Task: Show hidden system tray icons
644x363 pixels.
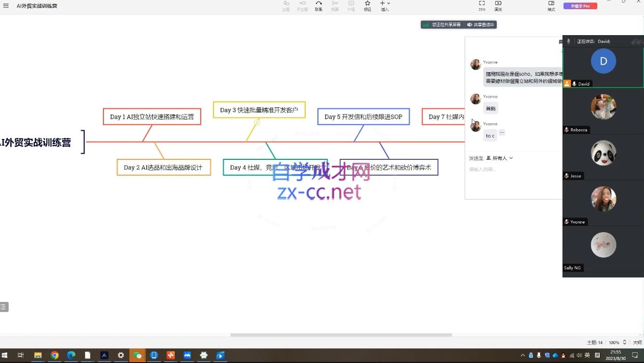Action: point(522,355)
